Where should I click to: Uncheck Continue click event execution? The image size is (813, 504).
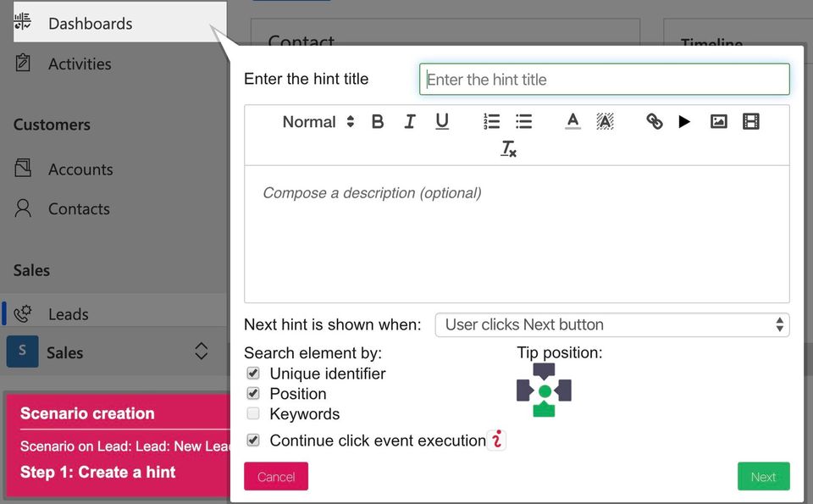point(253,440)
